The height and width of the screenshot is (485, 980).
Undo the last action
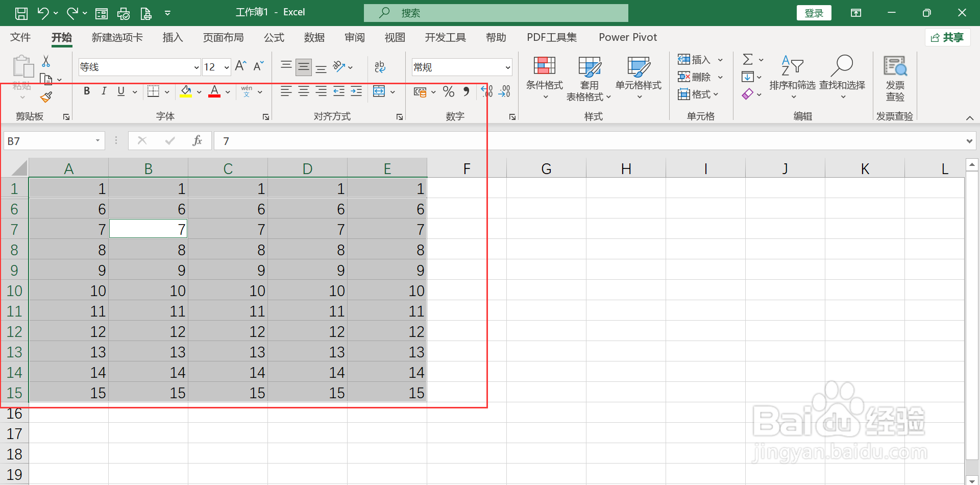tap(43, 13)
